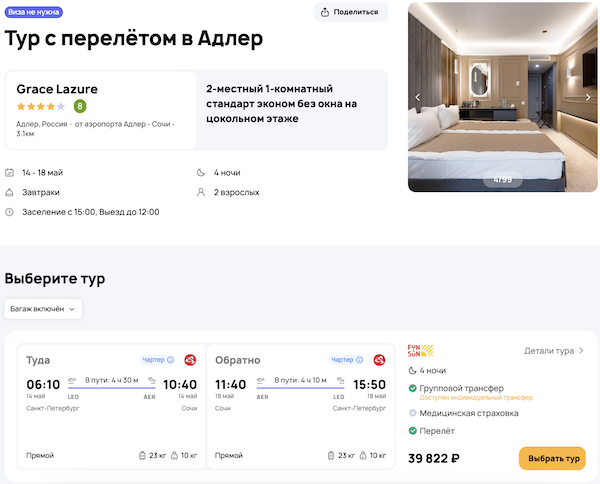Open Детали тура details link

point(554,351)
